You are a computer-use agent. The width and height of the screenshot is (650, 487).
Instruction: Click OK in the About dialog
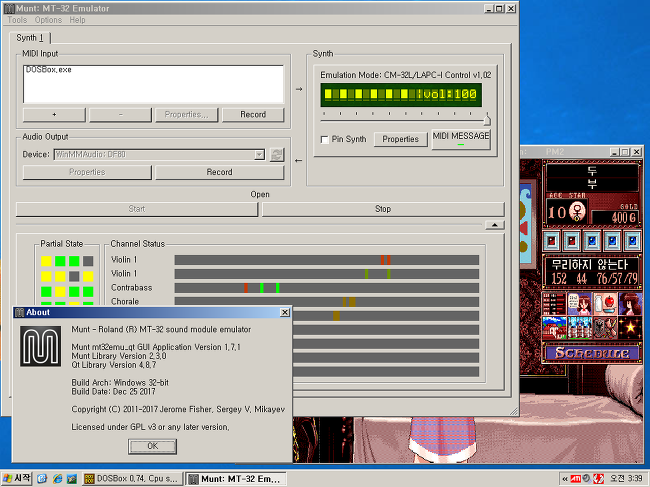click(x=153, y=446)
